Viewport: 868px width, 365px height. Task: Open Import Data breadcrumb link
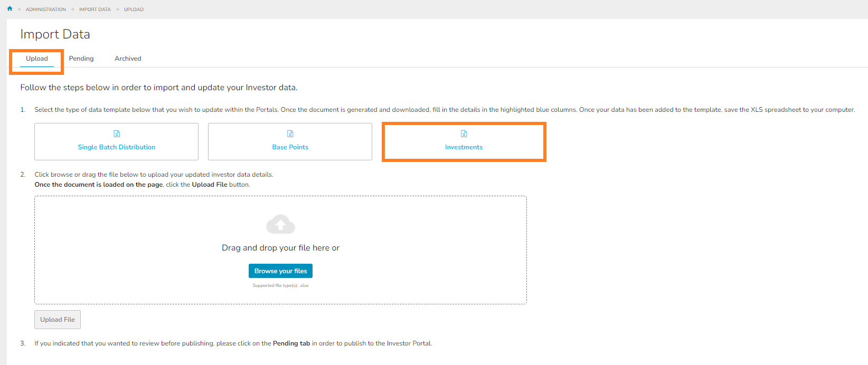[x=95, y=9]
